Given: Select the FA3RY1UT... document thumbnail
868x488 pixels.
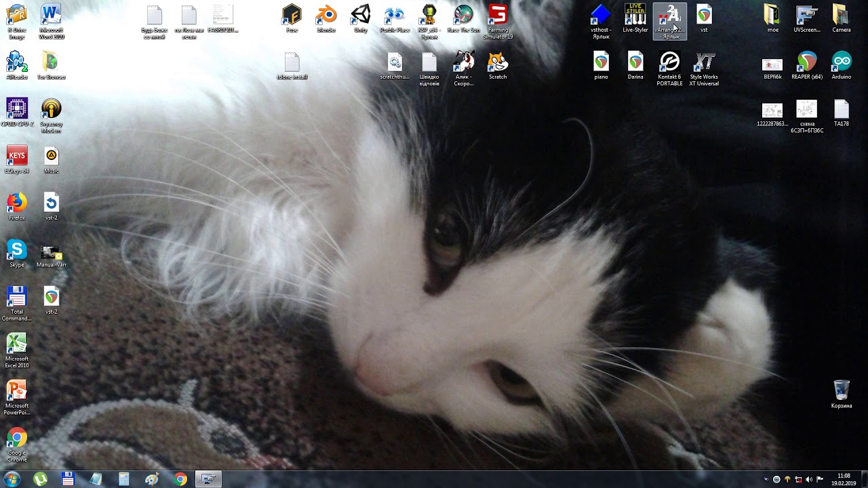Looking at the screenshot, I should 223,18.
